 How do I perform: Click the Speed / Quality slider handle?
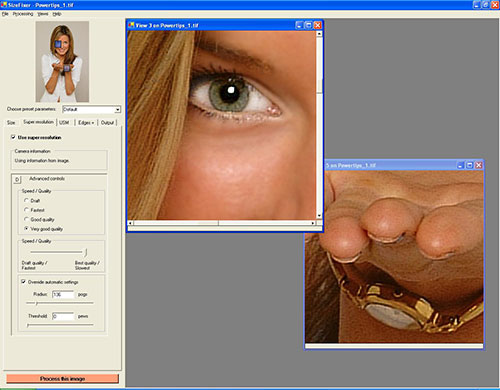[86, 252]
